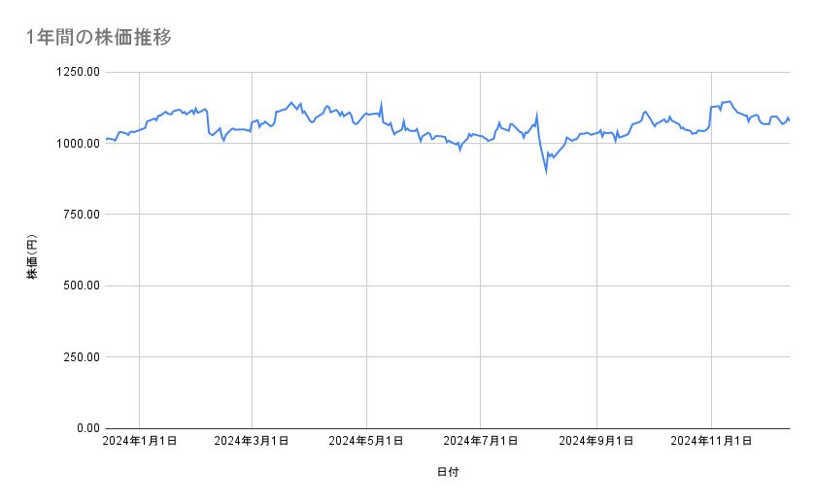
Task: Click the price line's rightmost end point
Action: coord(789,120)
